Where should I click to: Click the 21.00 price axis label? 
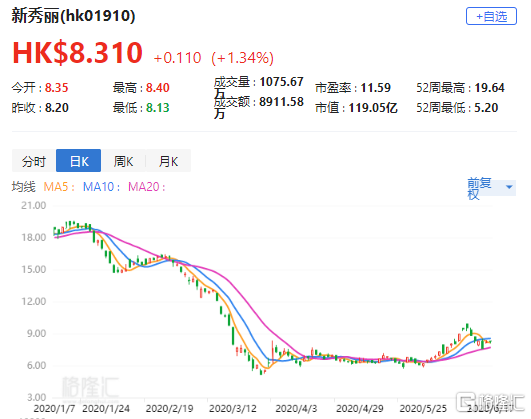[x=34, y=206]
